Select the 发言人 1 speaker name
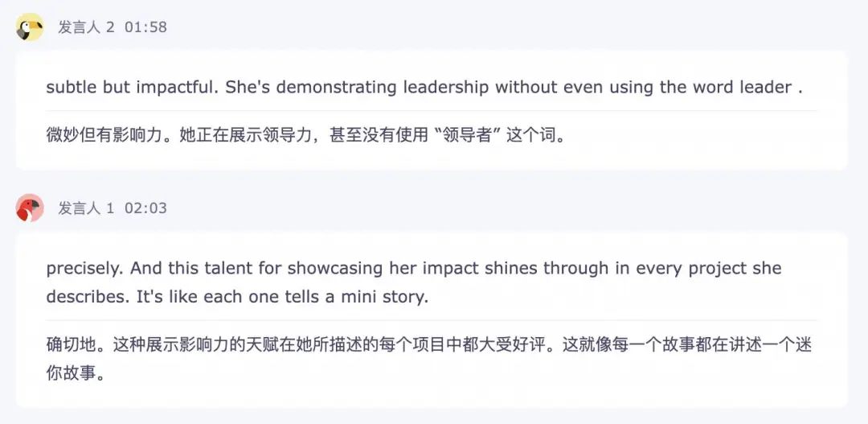The width and height of the screenshot is (868, 424). [86, 208]
